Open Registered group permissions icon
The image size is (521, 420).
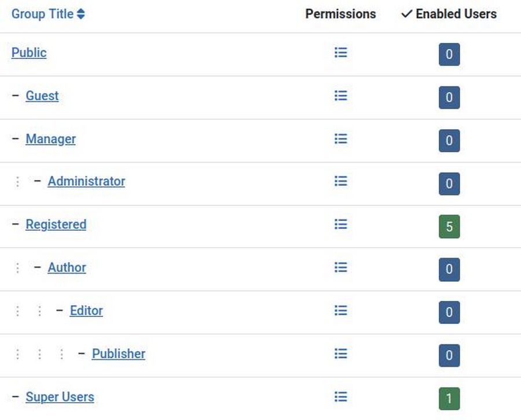click(341, 224)
